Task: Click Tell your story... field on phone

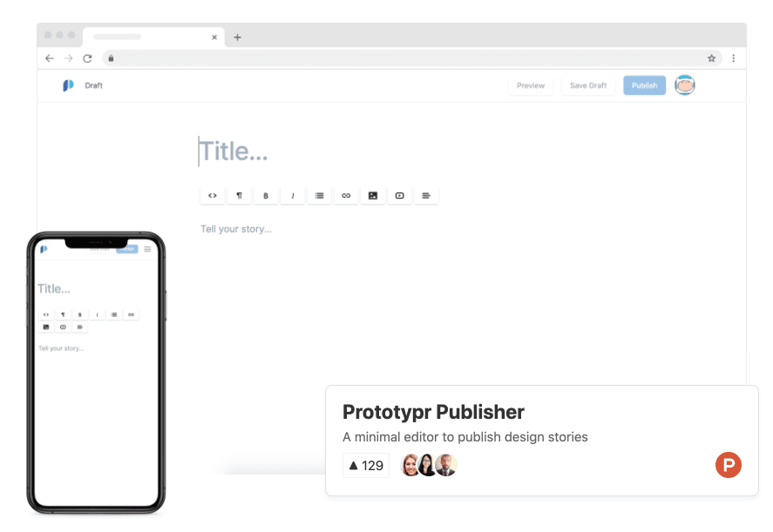Action: click(61, 348)
